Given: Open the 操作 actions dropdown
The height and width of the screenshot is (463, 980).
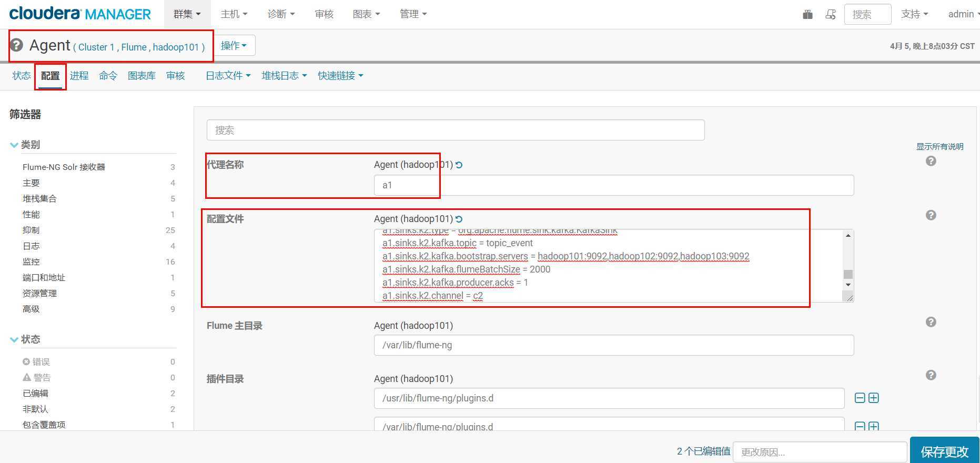Looking at the screenshot, I should 234,46.
